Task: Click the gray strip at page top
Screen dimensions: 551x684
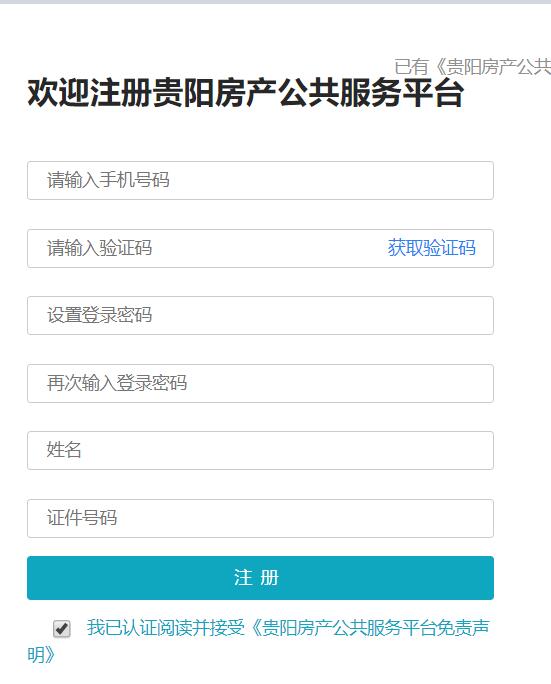Action: click(275, 2)
